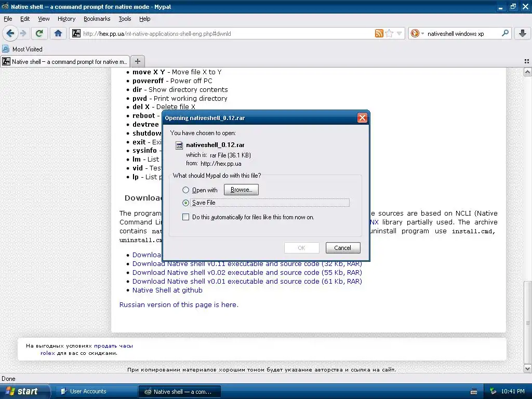The image size is (532, 399).
Task: Click the vertical scrollbar thumb
Action: click(x=527, y=323)
